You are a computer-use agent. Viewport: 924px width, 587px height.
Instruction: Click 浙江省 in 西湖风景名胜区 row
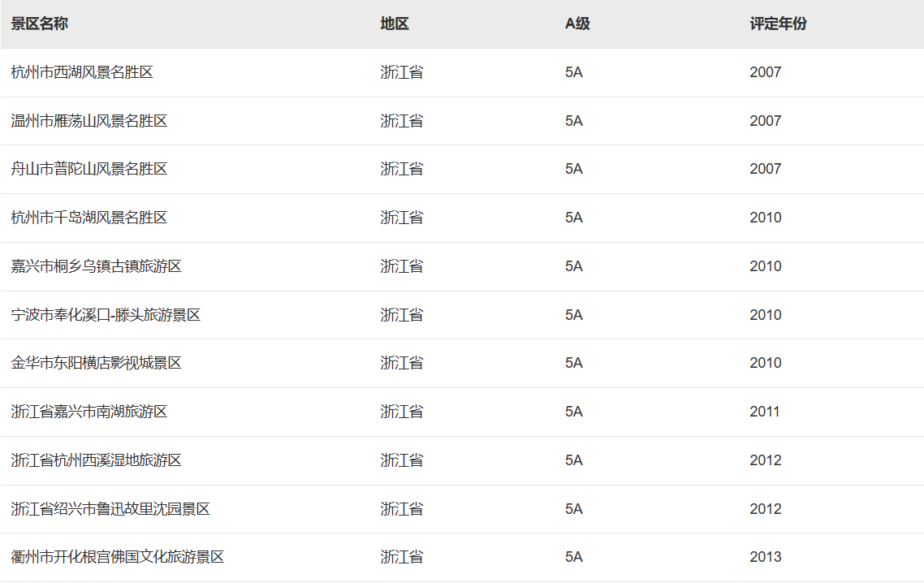(402, 72)
